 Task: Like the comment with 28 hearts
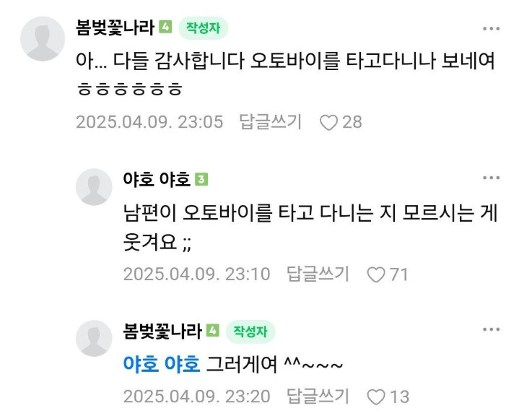tap(328, 122)
